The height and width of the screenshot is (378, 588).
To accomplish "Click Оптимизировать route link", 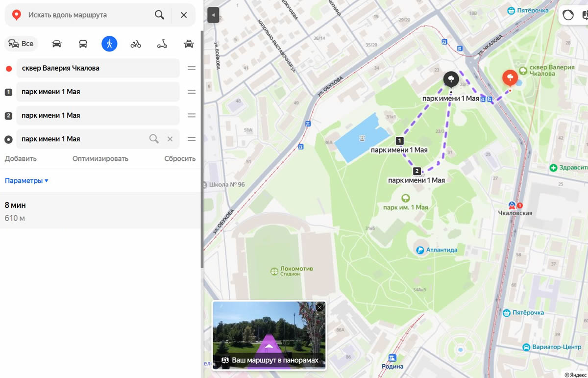I will tap(100, 158).
